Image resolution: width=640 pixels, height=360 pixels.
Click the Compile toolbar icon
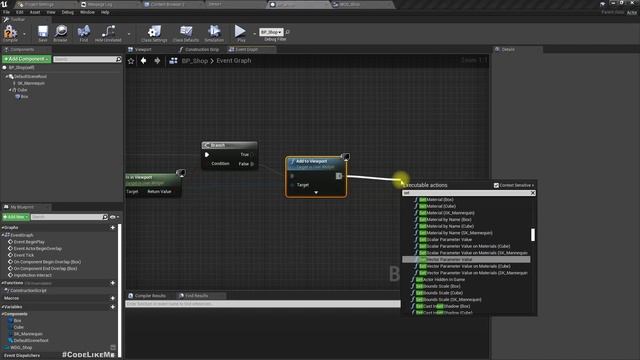[10, 33]
